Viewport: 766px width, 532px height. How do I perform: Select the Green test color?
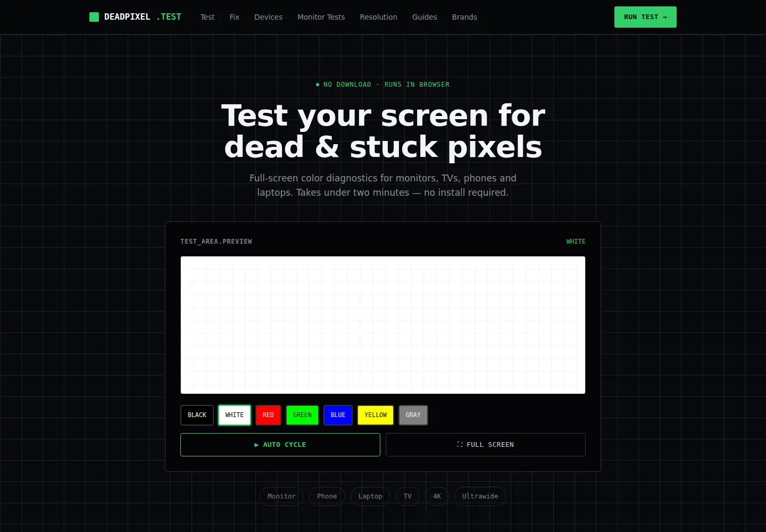302,415
